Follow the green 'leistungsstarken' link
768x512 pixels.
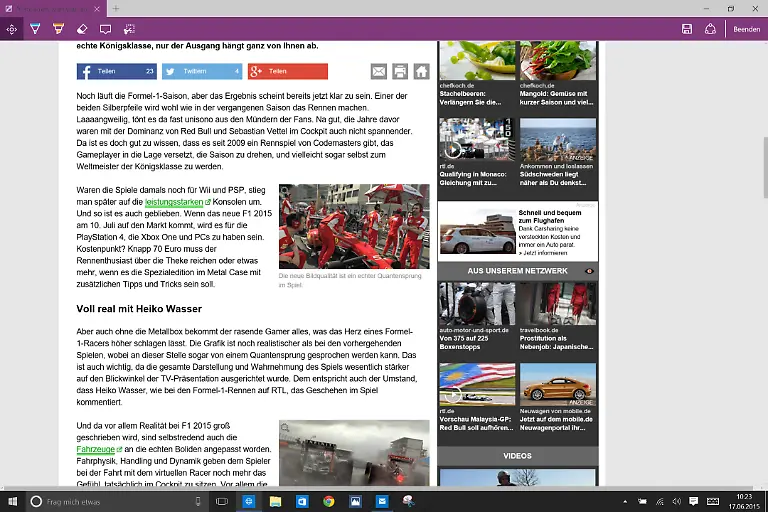[173, 202]
